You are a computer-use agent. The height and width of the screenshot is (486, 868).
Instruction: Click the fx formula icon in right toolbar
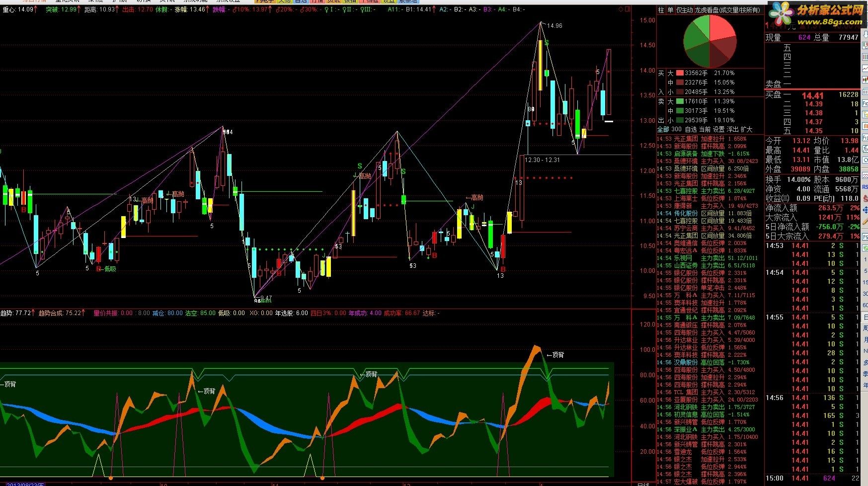coord(865,149)
